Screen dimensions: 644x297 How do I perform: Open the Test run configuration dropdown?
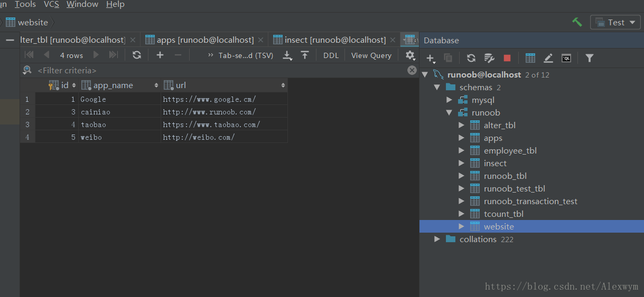coord(615,22)
